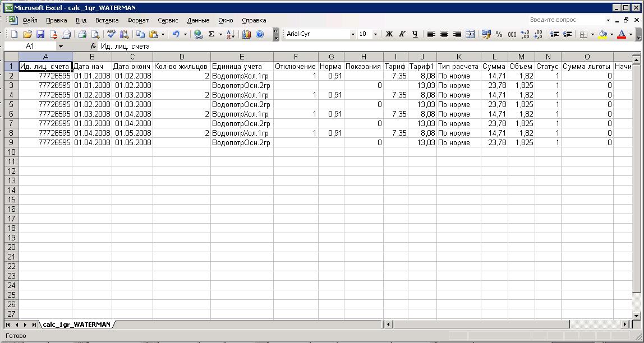Expand the Arial Cyr font dropdown

pyautogui.click(x=353, y=34)
